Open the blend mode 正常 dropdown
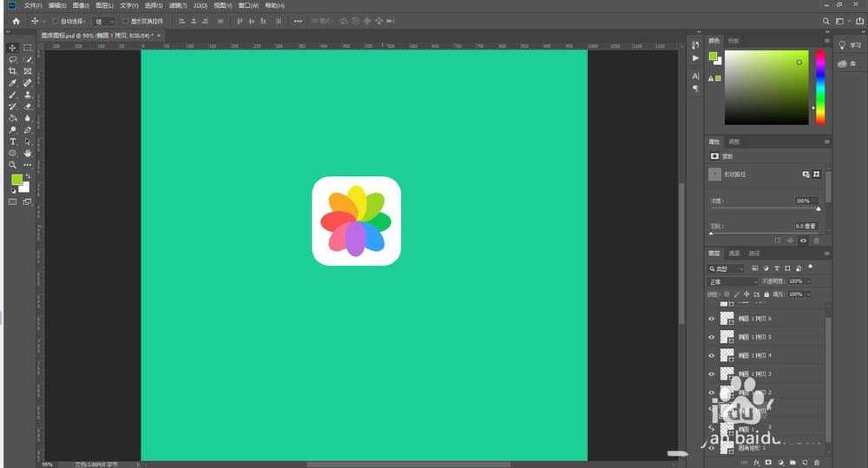Viewport: 868px width, 468px height. [733, 281]
